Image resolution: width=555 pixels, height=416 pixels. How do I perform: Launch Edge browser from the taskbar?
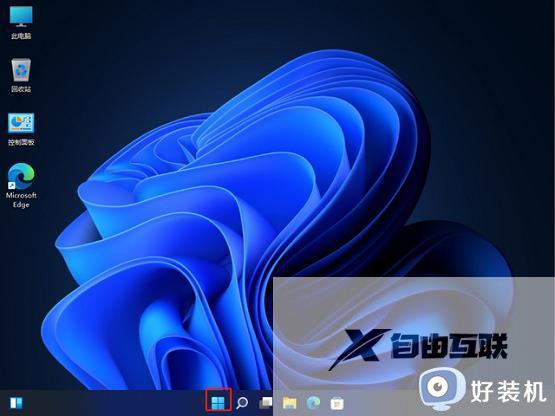pyautogui.click(x=313, y=403)
